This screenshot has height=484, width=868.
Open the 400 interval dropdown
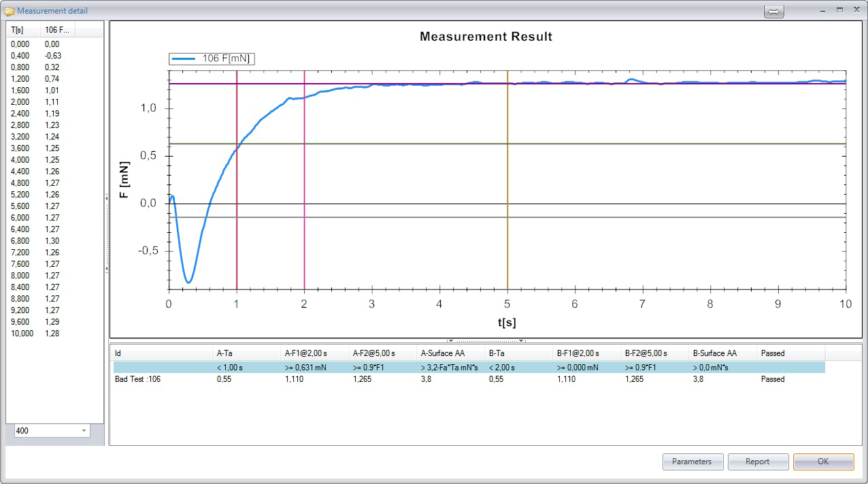84,431
